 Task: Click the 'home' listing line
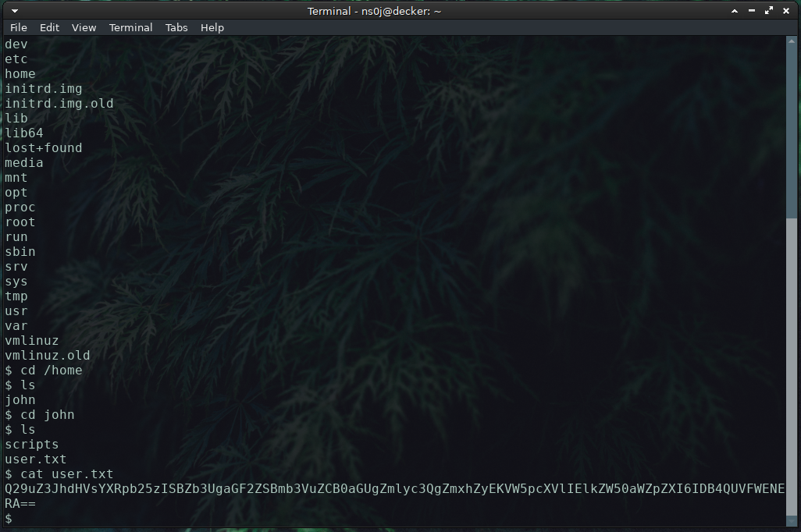click(x=20, y=74)
